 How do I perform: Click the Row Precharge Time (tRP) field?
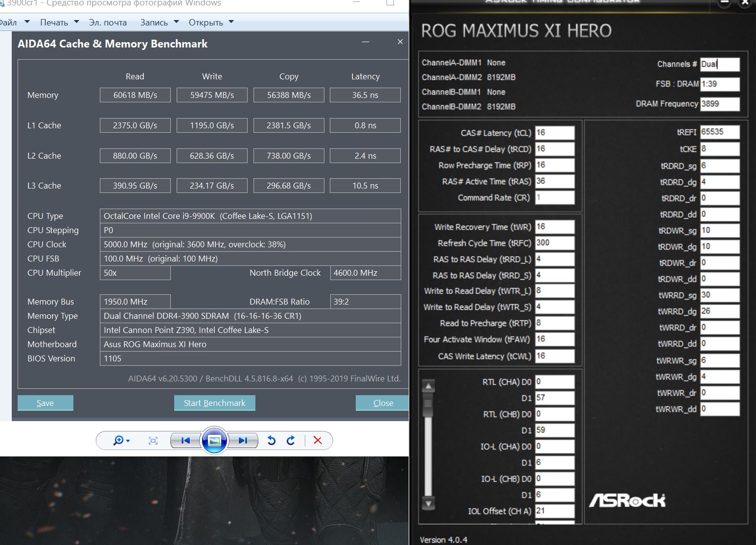(x=555, y=165)
